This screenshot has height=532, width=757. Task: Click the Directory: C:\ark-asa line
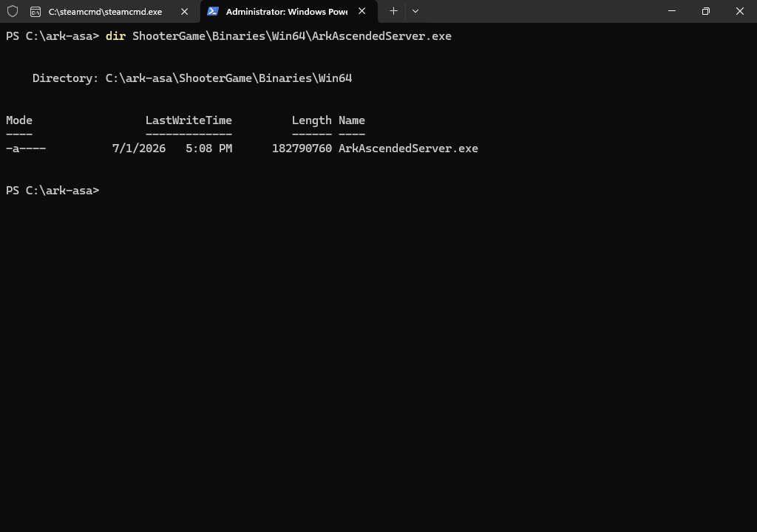point(192,78)
